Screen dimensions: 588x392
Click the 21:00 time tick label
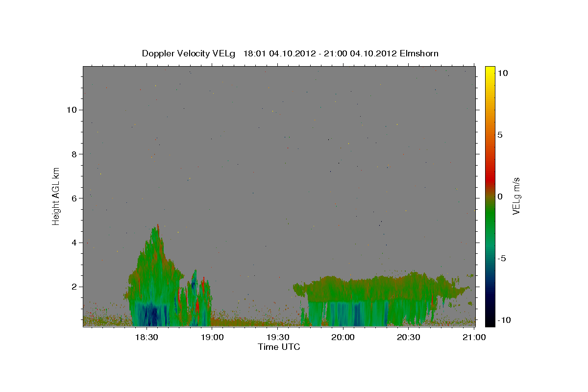pyautogui.click(x=474, y=338)
